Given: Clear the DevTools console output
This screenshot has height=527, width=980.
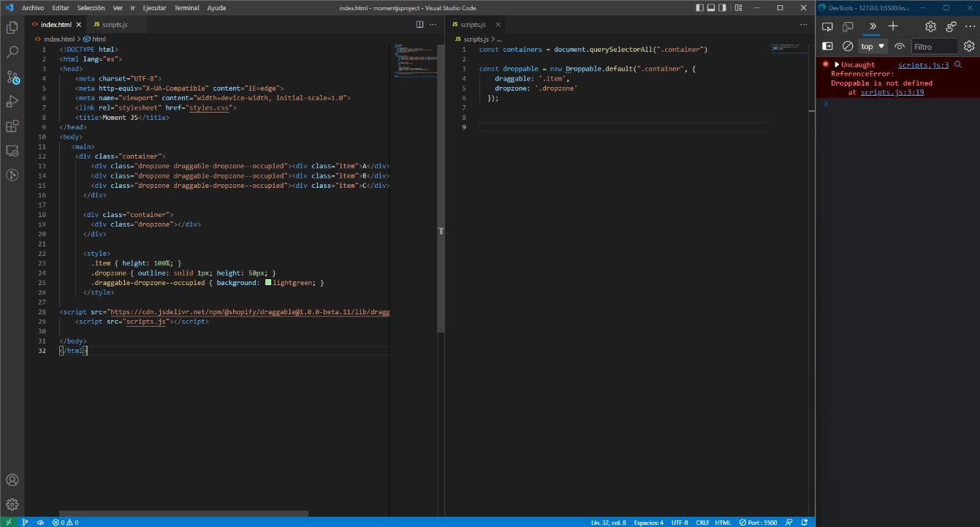Looking at the screenshot, I should pyautogui.click(x=847, y=45).
